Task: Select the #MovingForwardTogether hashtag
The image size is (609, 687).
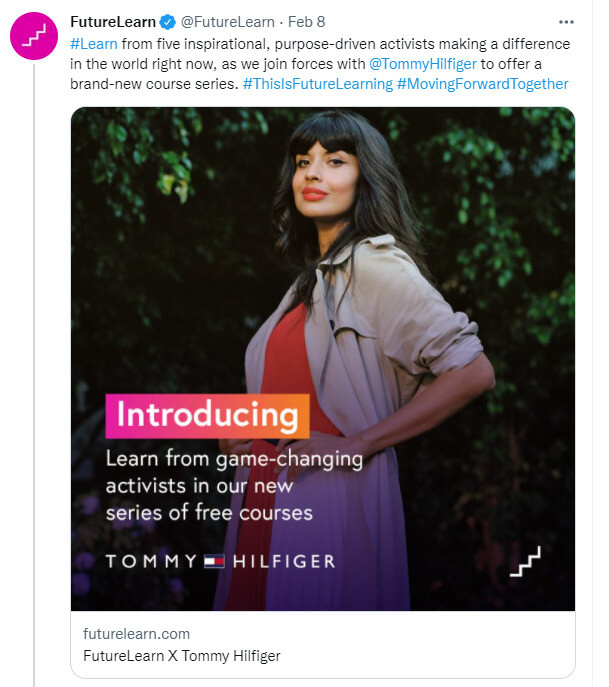Action: tap(482, 84)
